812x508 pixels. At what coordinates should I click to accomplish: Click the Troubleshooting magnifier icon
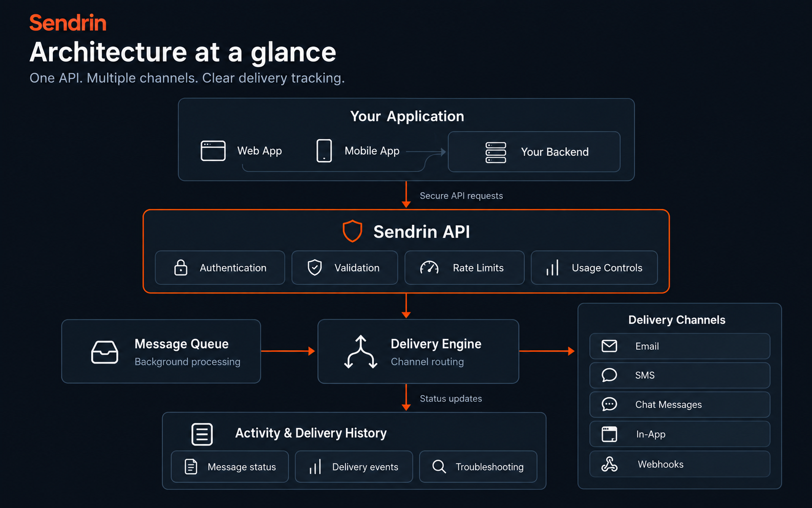(x=439, y=467)
